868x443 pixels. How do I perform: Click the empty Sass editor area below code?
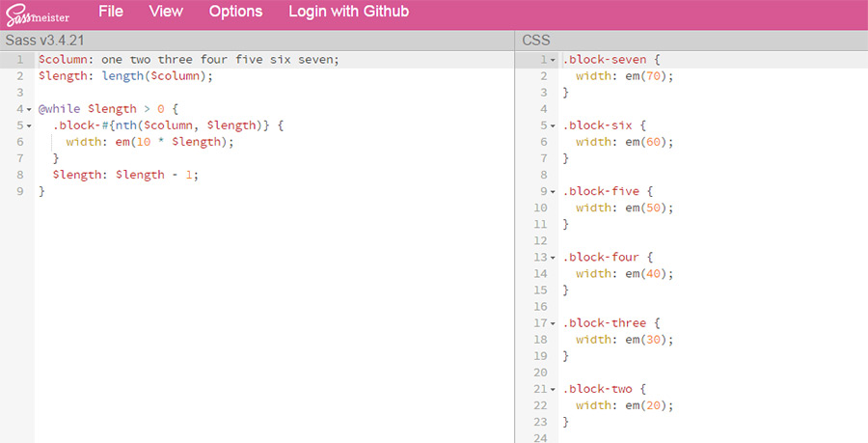click(x=270, y=318)
